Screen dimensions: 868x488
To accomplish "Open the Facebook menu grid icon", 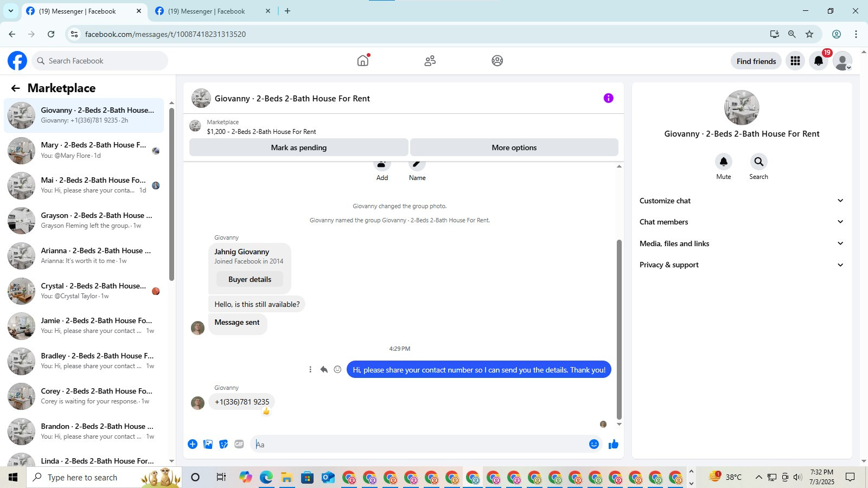I will (x=795, y=61).
